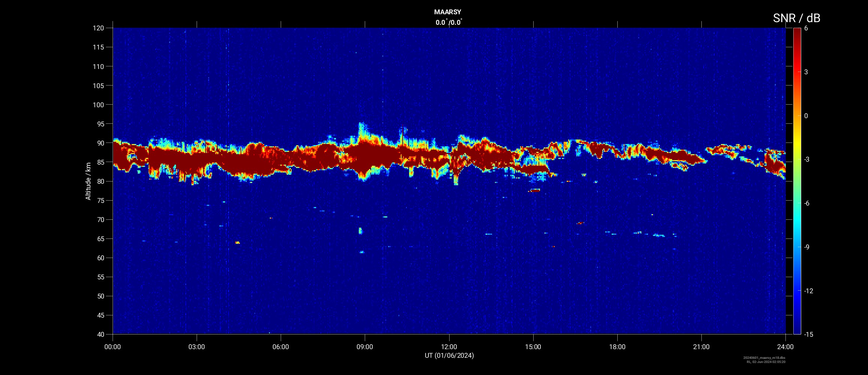Click the "00:00" time tick label
868x375 pixels.
click(113, 347)
